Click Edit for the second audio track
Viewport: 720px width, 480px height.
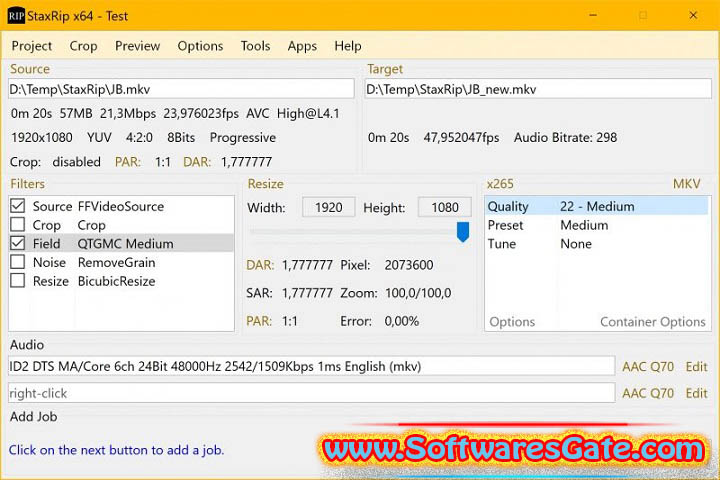point(696,393)
